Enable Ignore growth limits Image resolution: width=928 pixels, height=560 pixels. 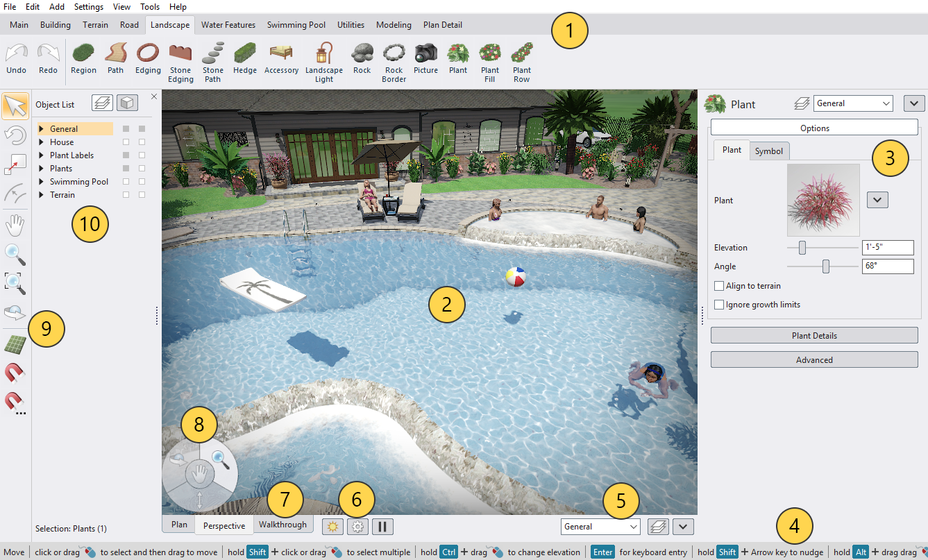pos(720,304)
